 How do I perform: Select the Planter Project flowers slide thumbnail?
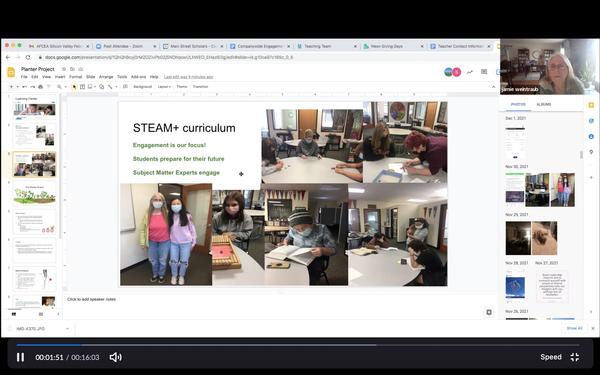tap(34, 193)
